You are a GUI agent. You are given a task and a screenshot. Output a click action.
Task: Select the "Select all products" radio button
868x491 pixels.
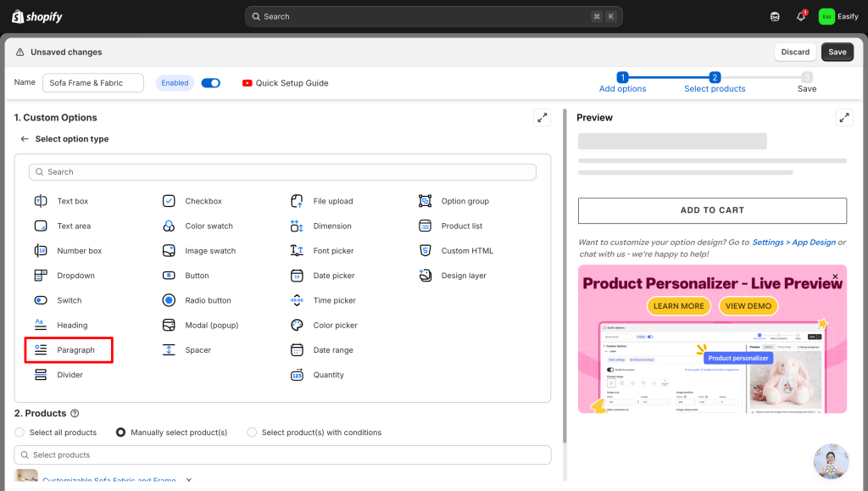[20, 432]
